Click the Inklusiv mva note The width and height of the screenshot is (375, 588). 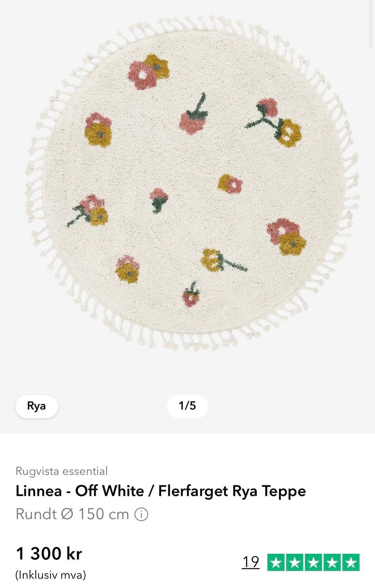point(50,575)
